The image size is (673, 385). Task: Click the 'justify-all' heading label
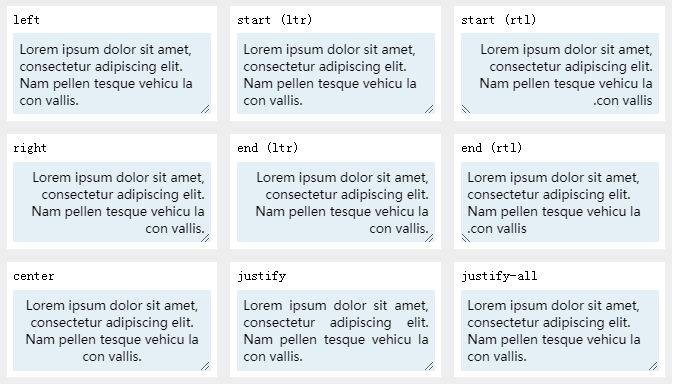click(499, 276)
